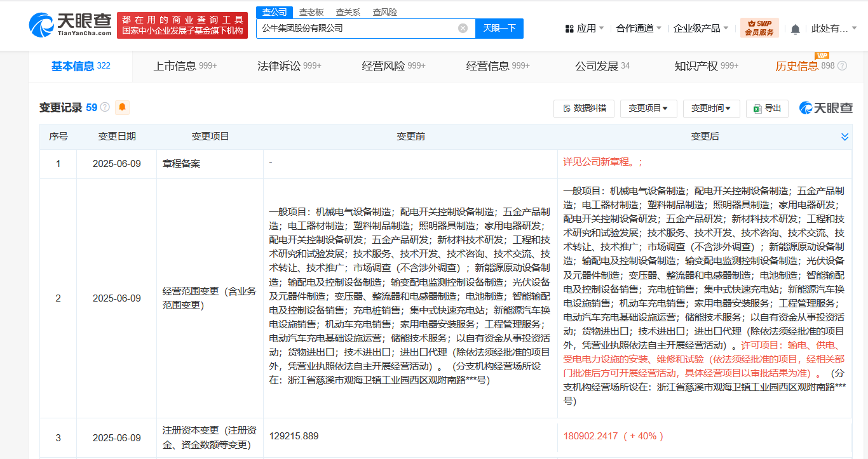Open 变更时间 filter dropdown
The image size is (868, 459).
pyautogui.click(x=711, y=109)
